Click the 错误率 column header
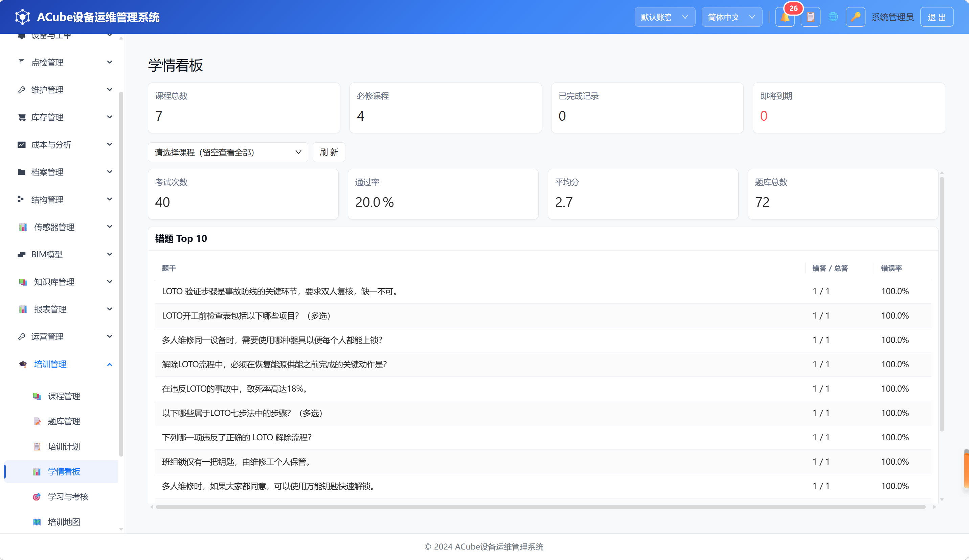 (891, 268)
